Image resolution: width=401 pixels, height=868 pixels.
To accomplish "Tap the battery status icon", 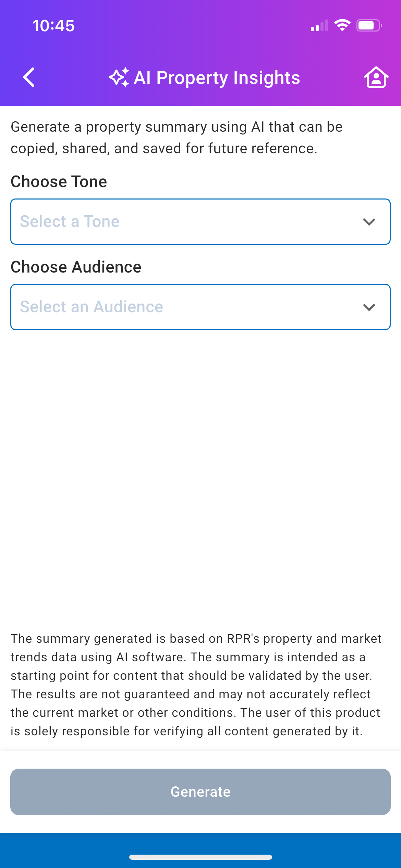I will point(369,25).
